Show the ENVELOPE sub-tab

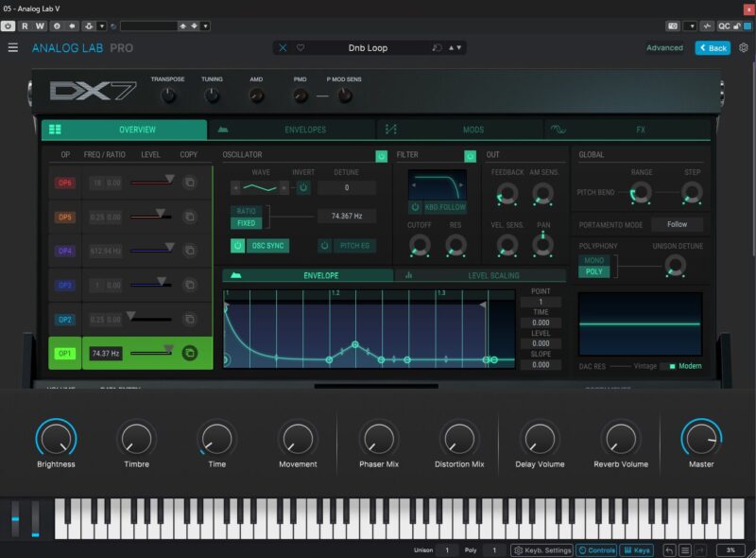pyautogui.click(x=308, y=275)
